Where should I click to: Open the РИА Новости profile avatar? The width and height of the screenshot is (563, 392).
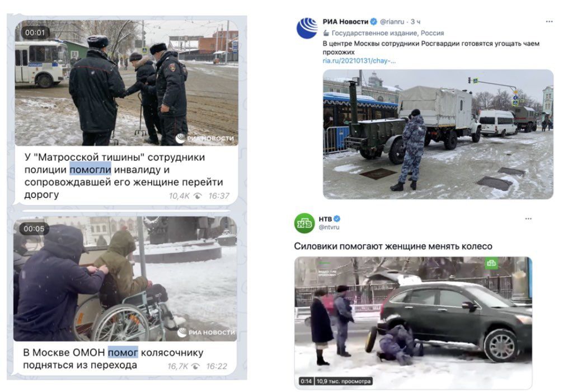[307, 28]
